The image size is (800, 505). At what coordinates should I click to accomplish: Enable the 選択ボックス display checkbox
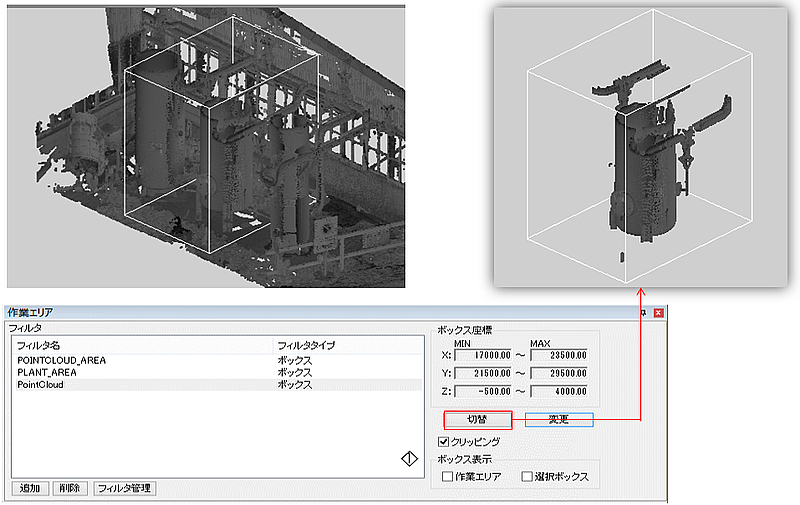(x=527, y=476)
